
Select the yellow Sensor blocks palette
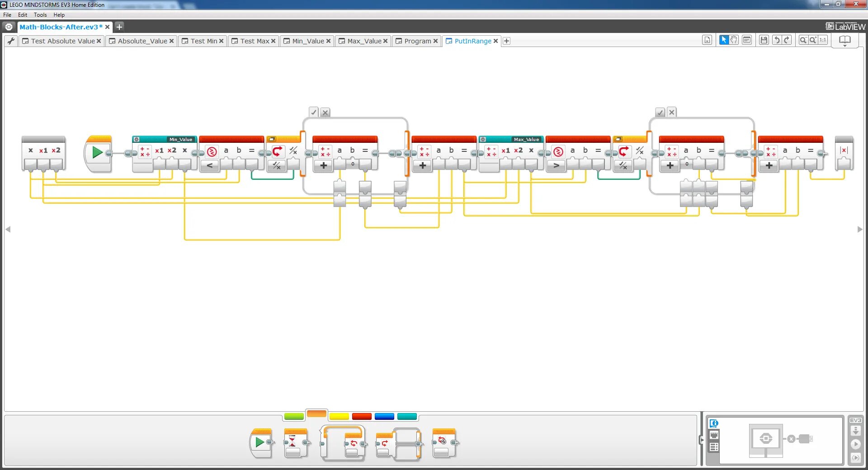coord(339,416)
